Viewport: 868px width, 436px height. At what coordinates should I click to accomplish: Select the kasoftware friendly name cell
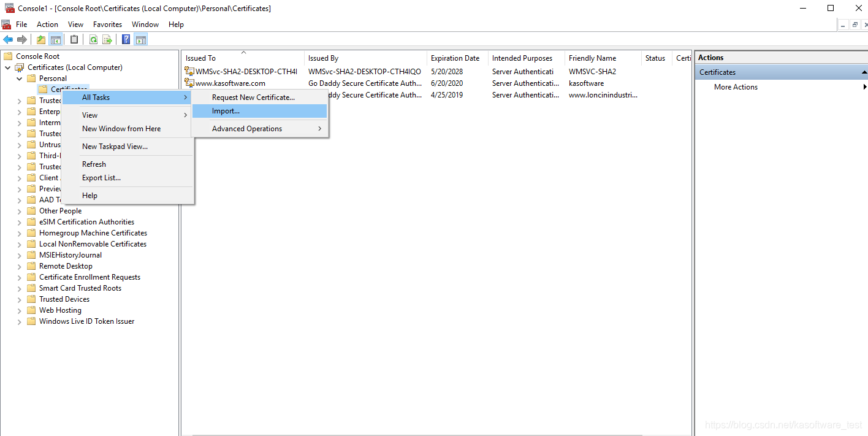click(586, 83)
